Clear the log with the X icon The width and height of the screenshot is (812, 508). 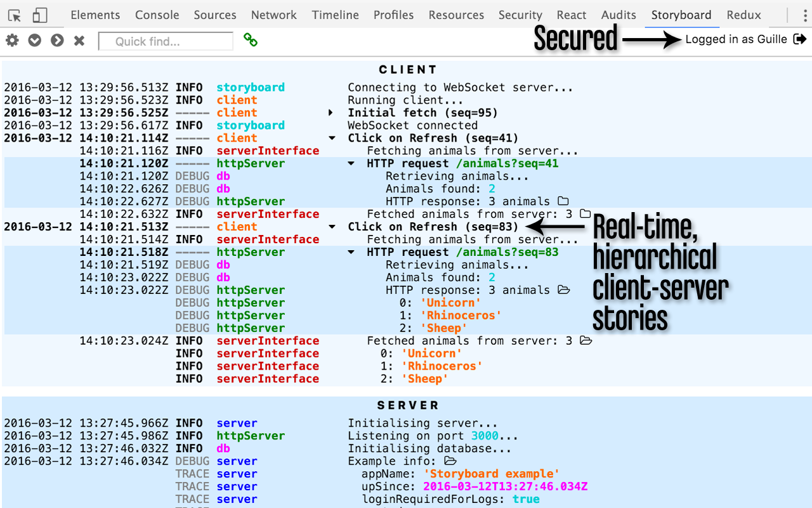(79, 40)
